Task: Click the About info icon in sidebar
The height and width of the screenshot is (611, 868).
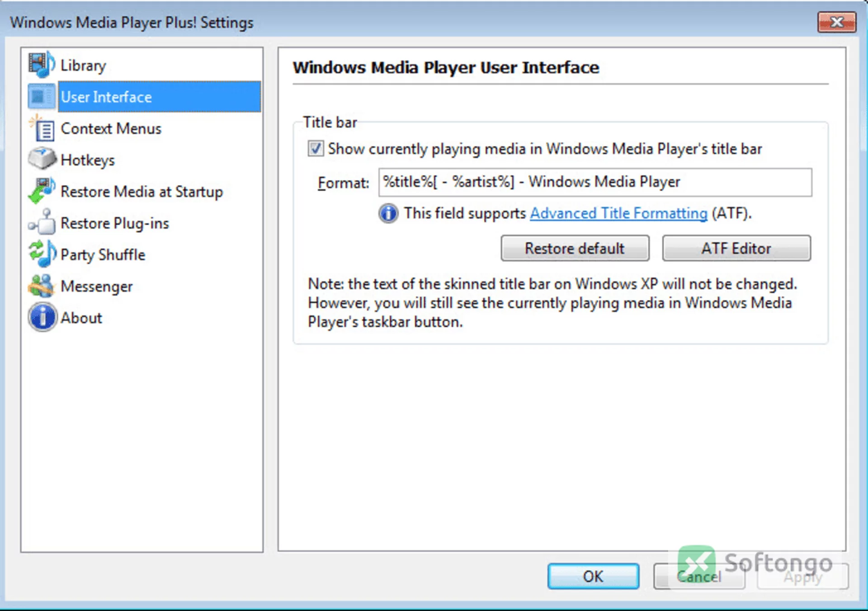Action: point(42,317)
